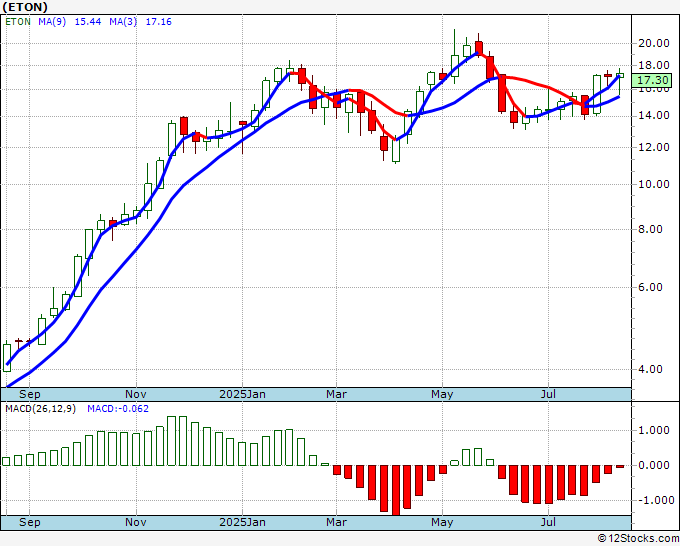Click the MA(3) legend label
Screen dimensions: 680x546
pos(123,22)
